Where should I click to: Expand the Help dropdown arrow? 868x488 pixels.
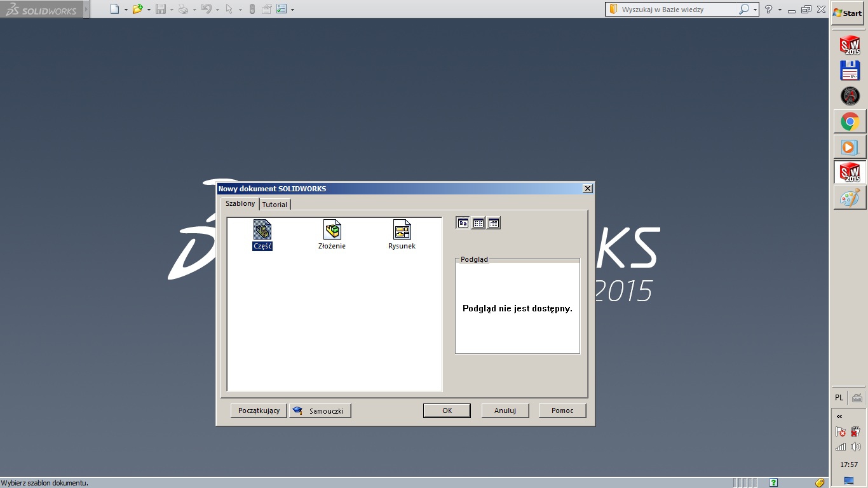780,10
